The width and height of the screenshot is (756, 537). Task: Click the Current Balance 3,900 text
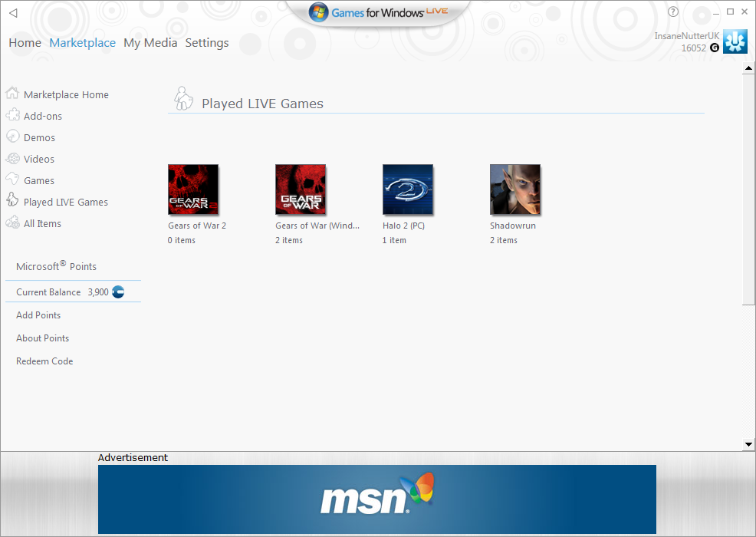(62, 292)
